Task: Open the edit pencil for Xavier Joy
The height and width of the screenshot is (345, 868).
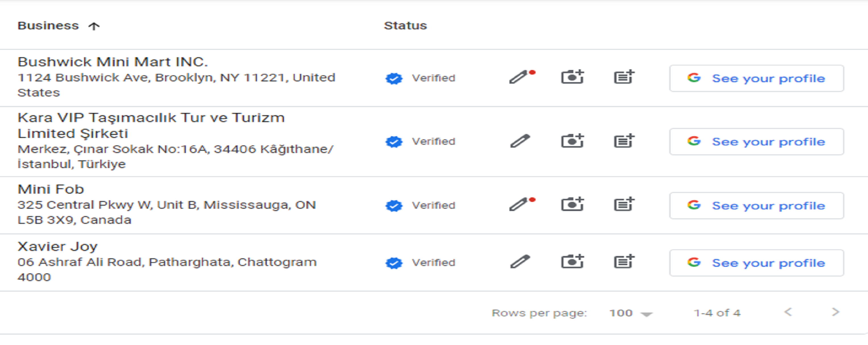Action: click(519, 262)
